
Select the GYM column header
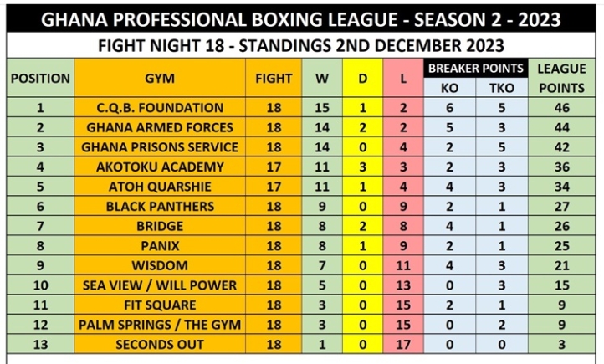point(159,79)
